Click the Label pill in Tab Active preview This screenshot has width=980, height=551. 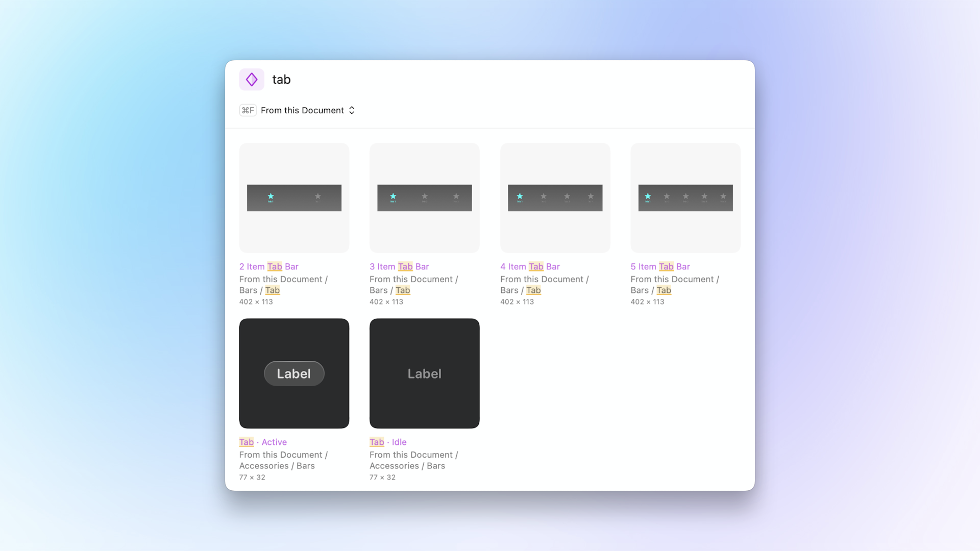(x=294, y=373)
